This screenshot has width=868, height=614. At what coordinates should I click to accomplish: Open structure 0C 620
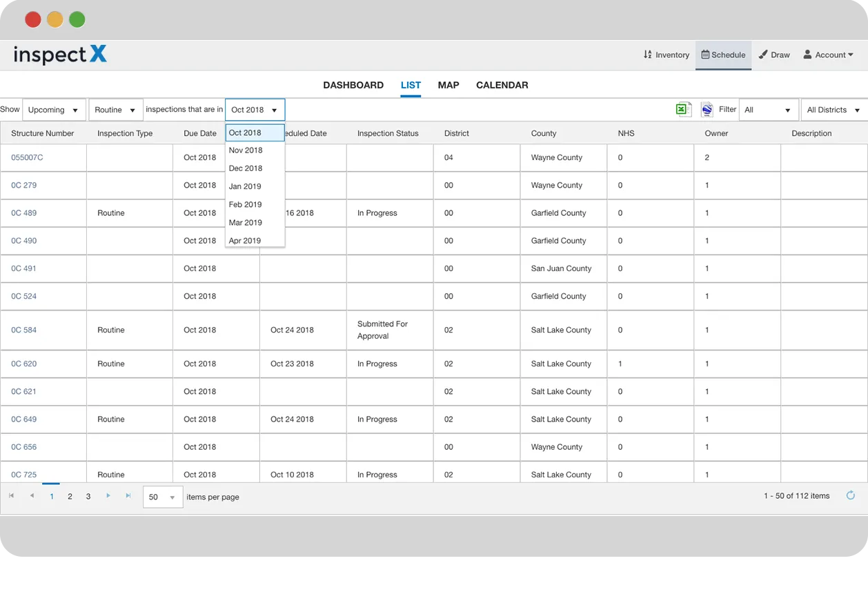[24, 364]
